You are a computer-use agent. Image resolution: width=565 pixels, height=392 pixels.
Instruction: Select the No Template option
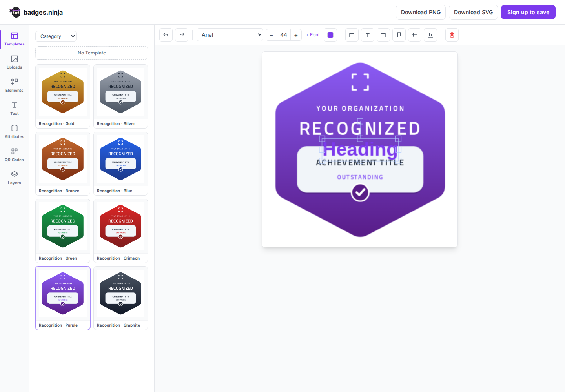pos(92,53)
